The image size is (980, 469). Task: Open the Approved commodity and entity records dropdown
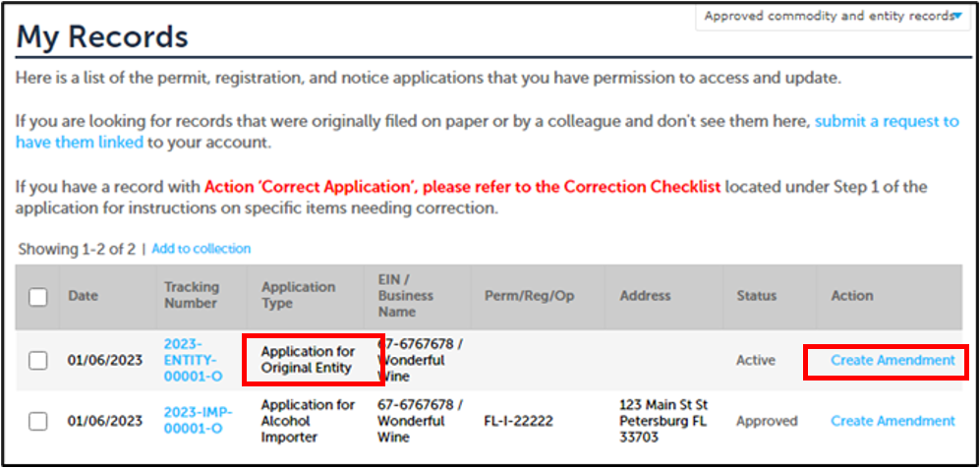(832, 16)
